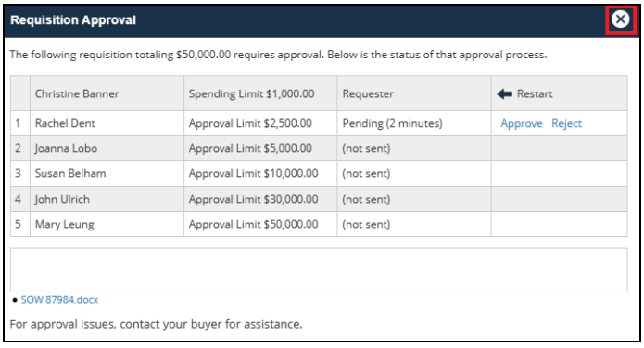This screenshot has height=348, width=644.
Task: Click the Approval Limit $50,000.00 cell
Action: [260, 224]
